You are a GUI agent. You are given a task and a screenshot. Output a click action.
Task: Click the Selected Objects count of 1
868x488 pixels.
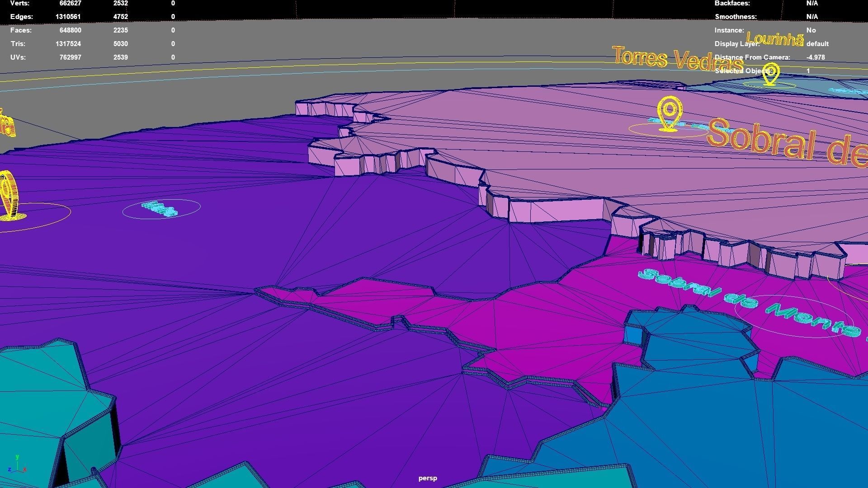808,71
